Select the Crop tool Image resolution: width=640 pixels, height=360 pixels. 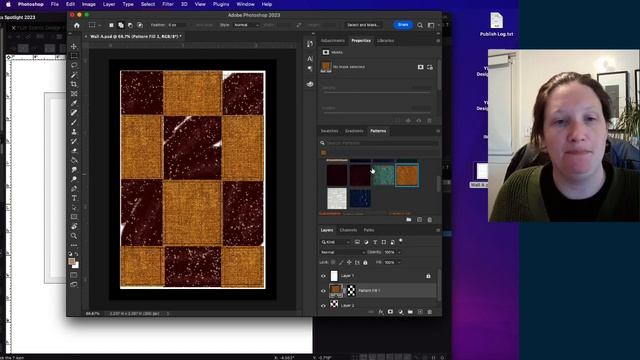tap(74, 84)
